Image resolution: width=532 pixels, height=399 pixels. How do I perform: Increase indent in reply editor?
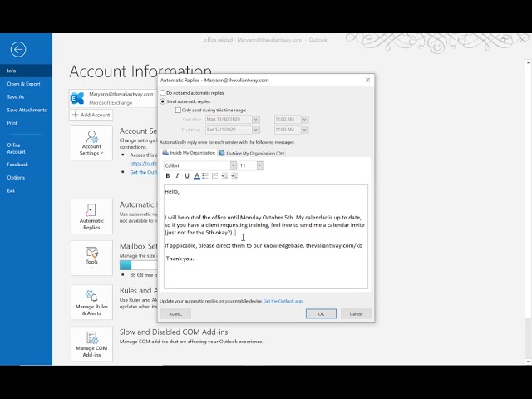pos(234,175)
